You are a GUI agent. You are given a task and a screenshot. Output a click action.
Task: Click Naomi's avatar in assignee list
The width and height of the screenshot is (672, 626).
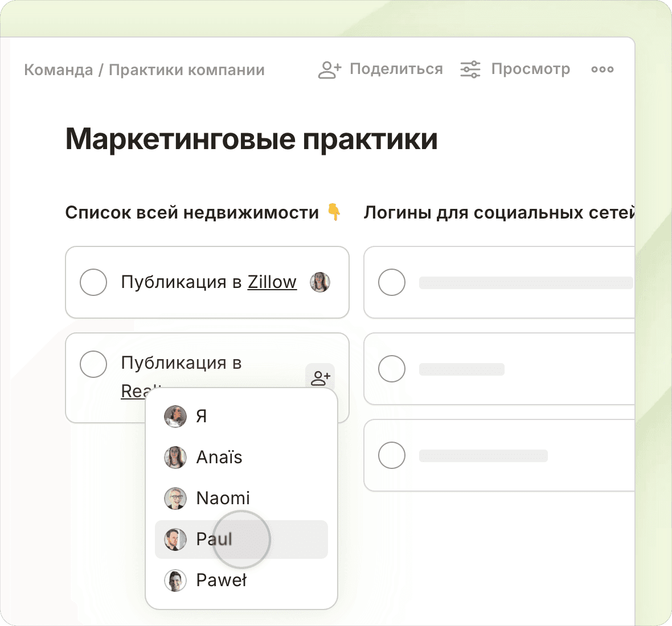[175, 498]
